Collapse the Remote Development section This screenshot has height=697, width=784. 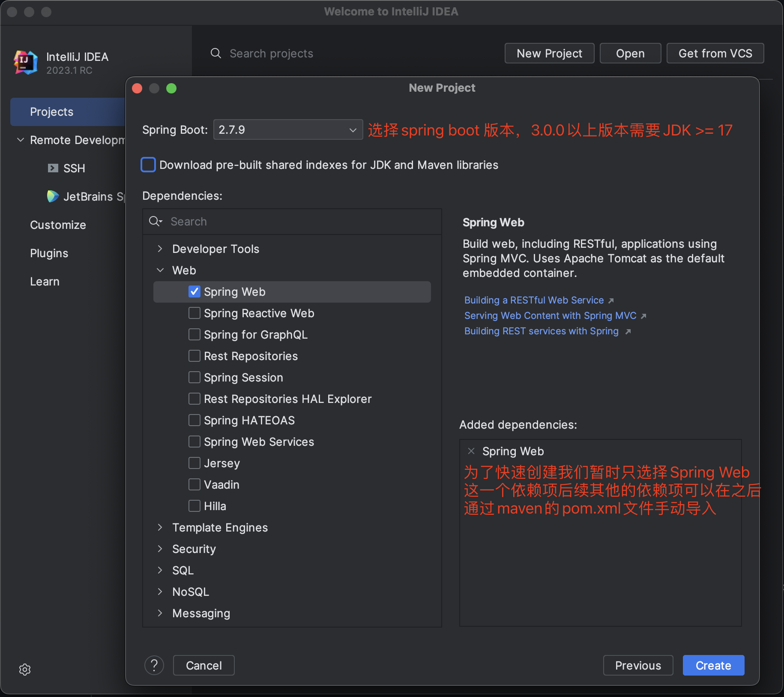[x=20, y=140]
